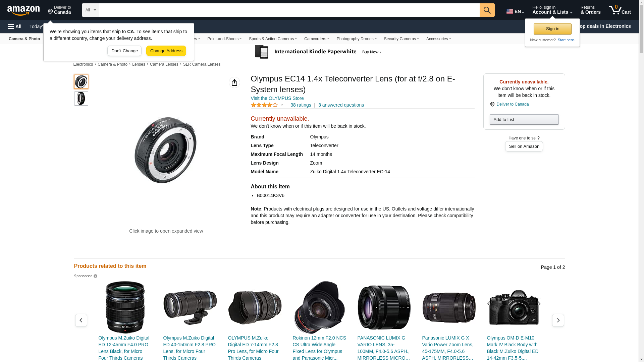This screenshot has height=362, width=644.
Task: Show next related products page
Action: 558,320
